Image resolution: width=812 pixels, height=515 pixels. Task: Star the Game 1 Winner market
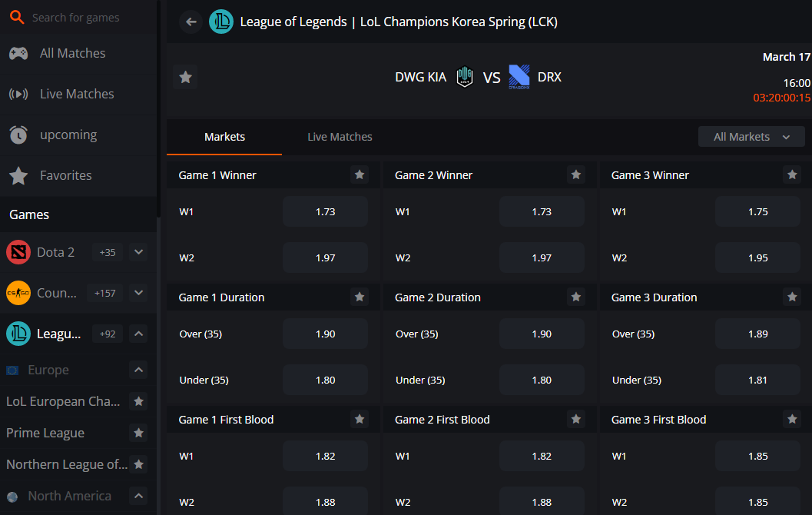click(x=360, y=175)
